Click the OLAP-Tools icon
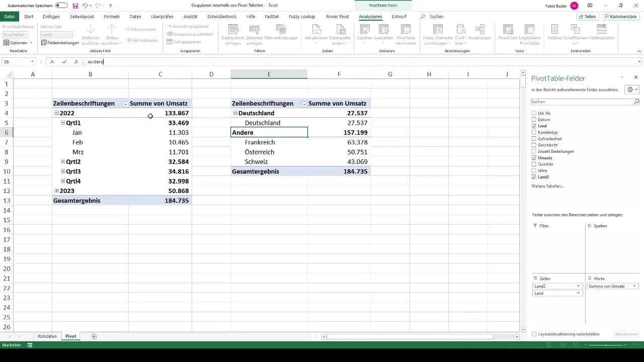Image resolution: width=644 pixels, height=362 pixels. pyautogui.click(x=460, y=29)
